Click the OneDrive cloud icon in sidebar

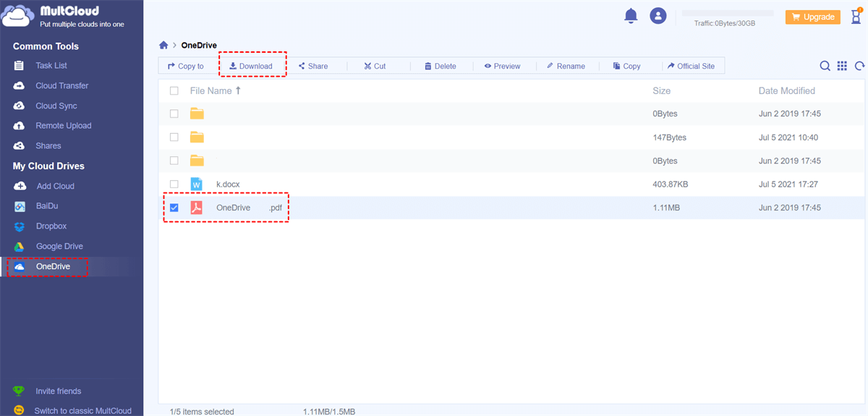[20, 266]
